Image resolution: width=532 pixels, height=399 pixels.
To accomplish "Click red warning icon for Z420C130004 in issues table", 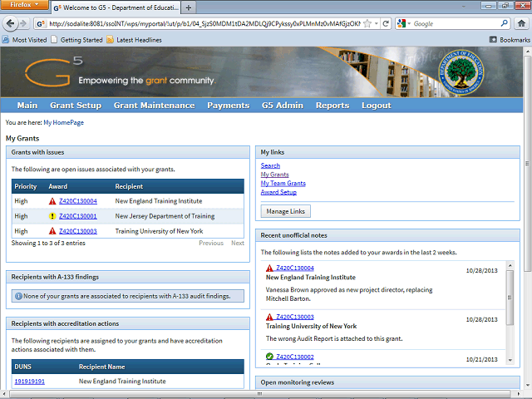I will 52,201.
